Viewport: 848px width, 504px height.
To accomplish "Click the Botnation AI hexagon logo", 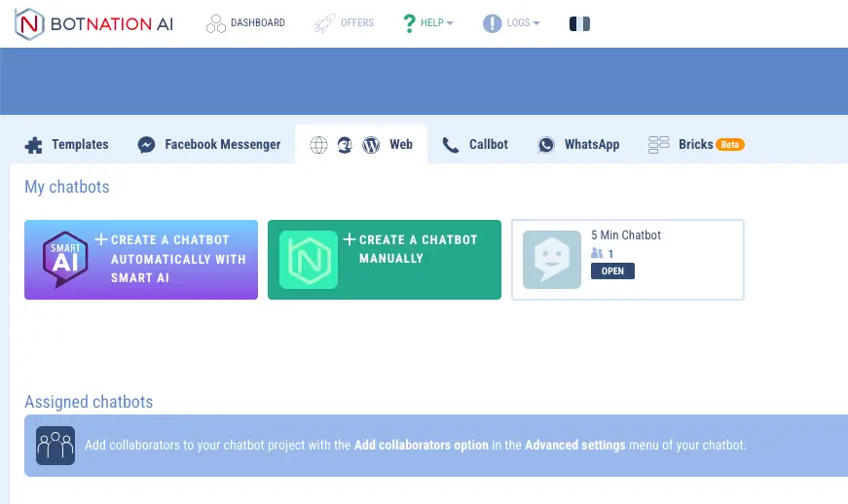I will tap(29, 23).
